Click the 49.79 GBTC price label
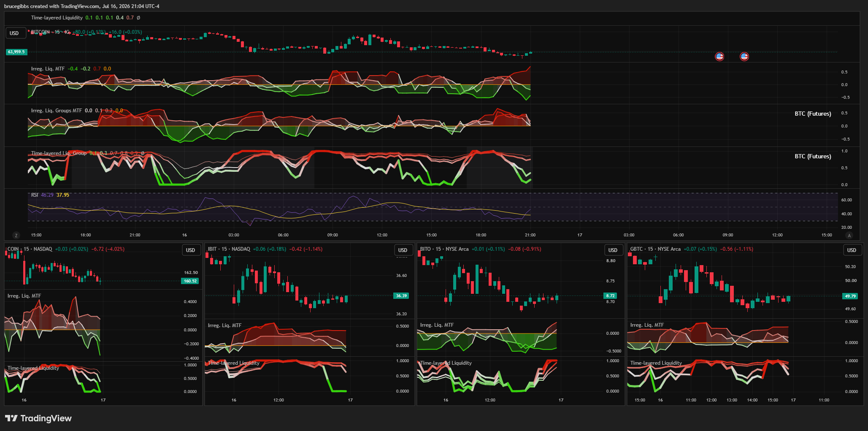Screen dimensions: 868x431 [x=850, y=296]
